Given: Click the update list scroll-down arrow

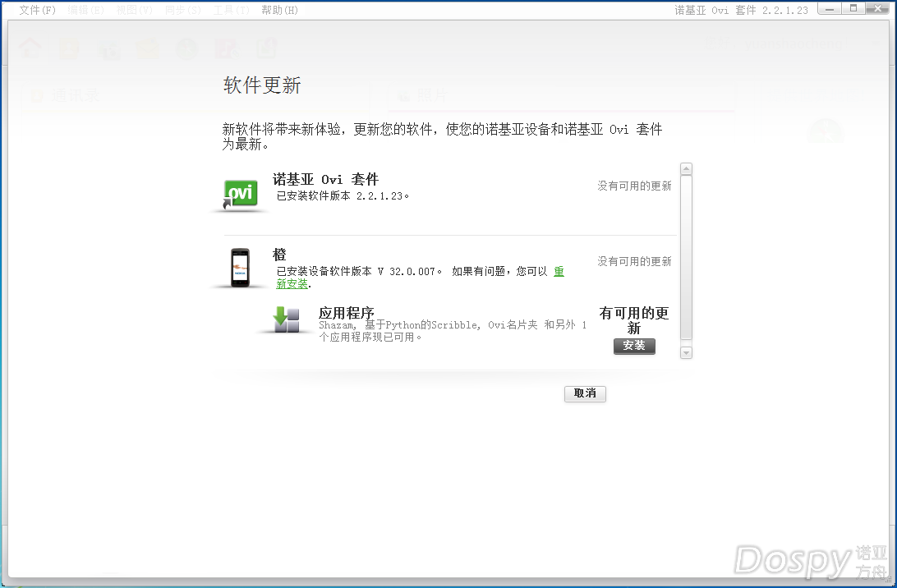Looking at the screenshot, I should (x=686, y=353).
